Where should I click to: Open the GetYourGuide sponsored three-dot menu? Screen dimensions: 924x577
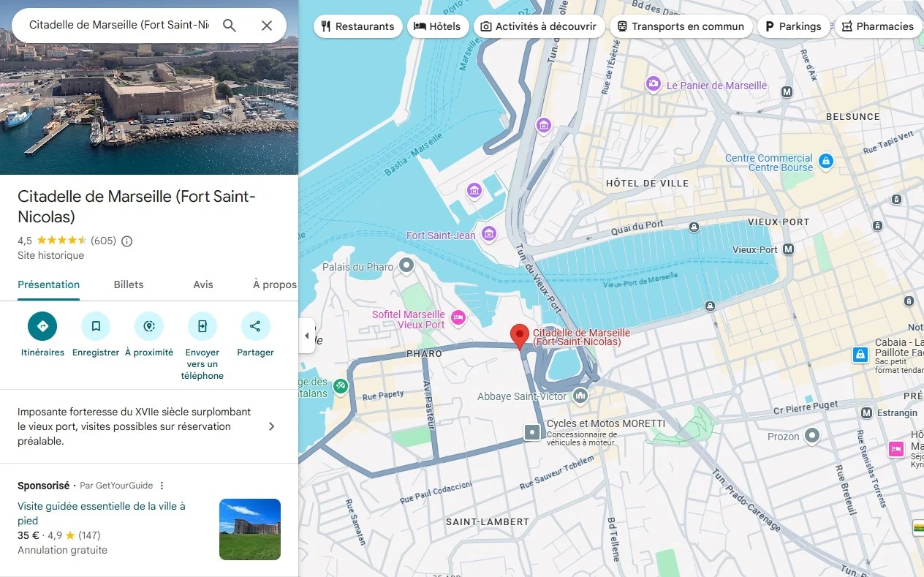[162, 485]
